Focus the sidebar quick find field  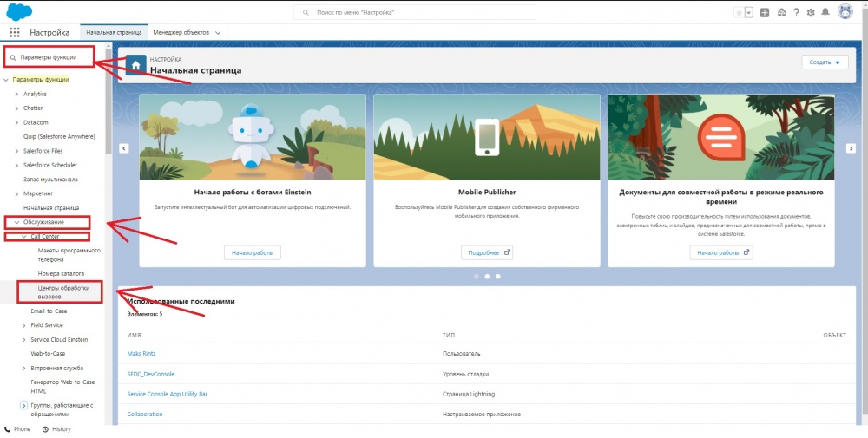49,57
